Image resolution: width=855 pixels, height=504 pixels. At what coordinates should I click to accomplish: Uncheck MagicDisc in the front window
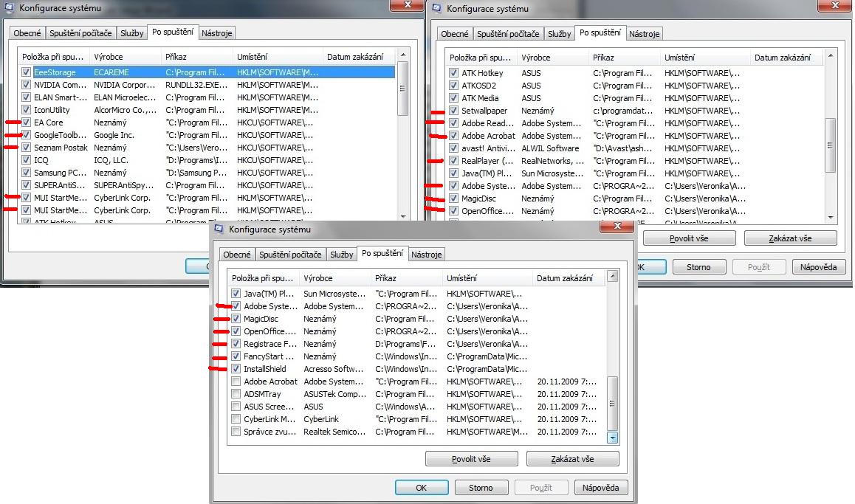236,318
